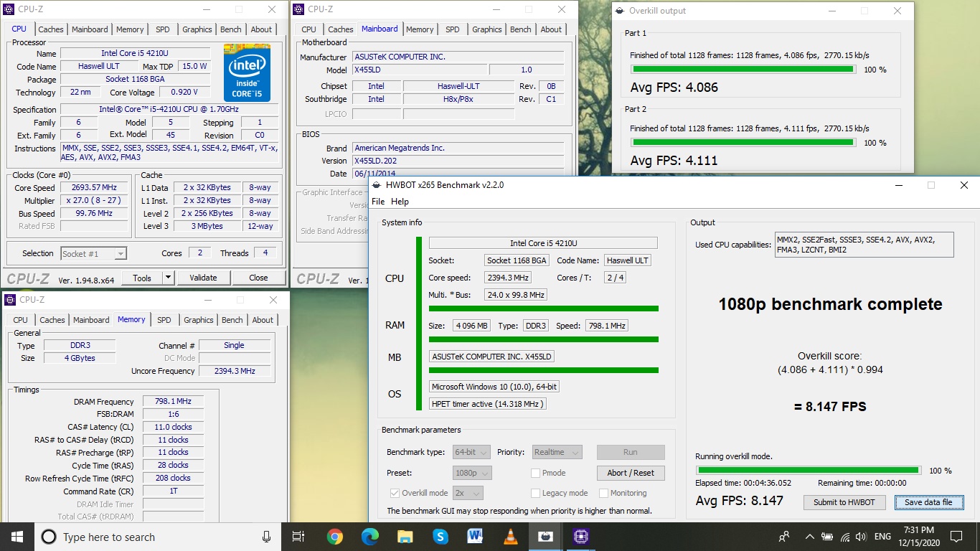Enable the Monitoring checkbox
Screen dimensions: 980x551
pos(603,493)
